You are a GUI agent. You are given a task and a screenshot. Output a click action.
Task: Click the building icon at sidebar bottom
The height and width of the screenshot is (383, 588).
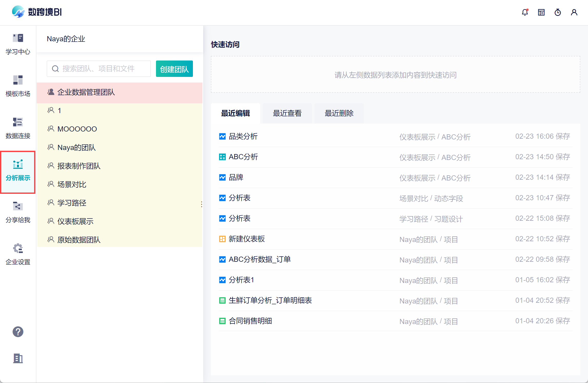click(18, 358)
